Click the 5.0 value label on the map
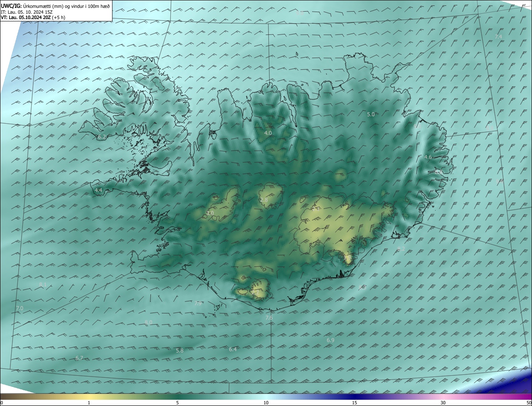This screenshot has height=406, width=532. coord(371,114)
